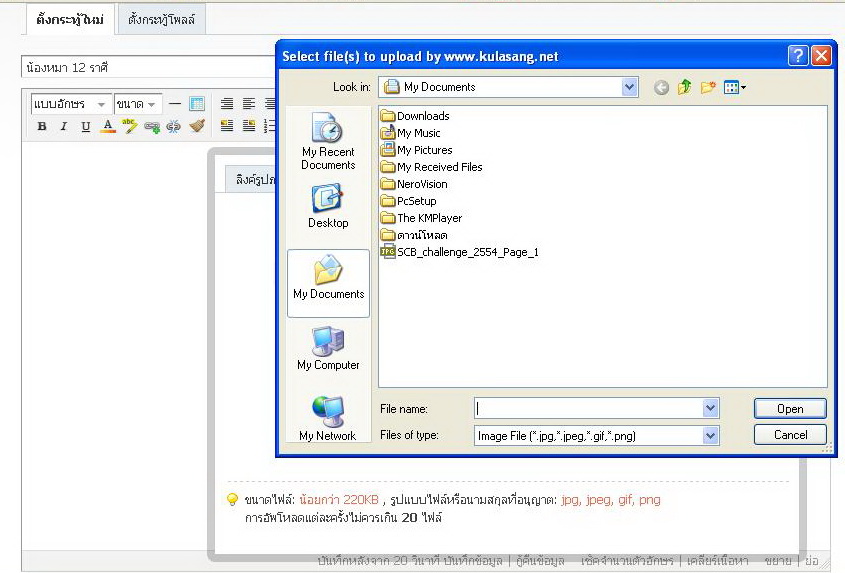Open the font family dropdown
Image resolution: width=845 pixels, height=573 pixels.
pos(71,103)
